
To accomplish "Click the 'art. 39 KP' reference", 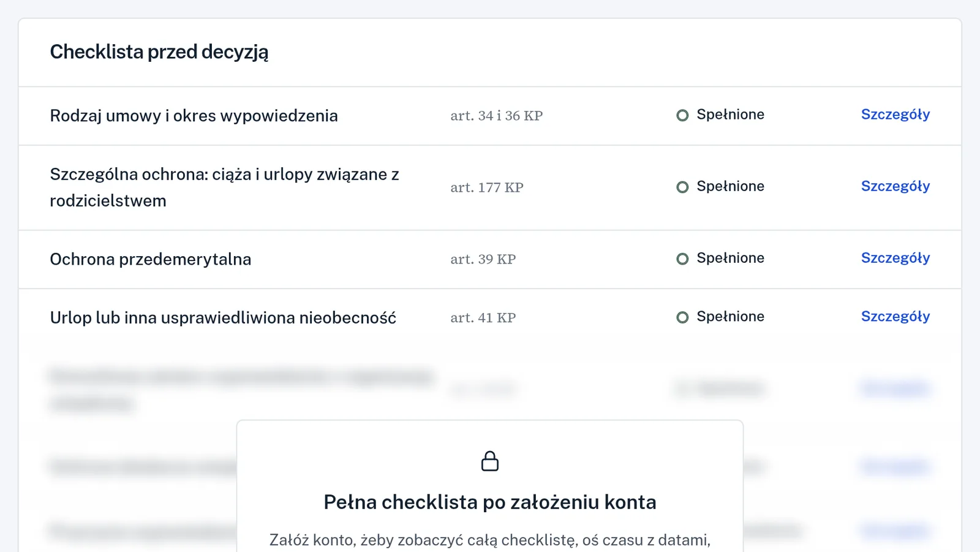I will [483, 259].
